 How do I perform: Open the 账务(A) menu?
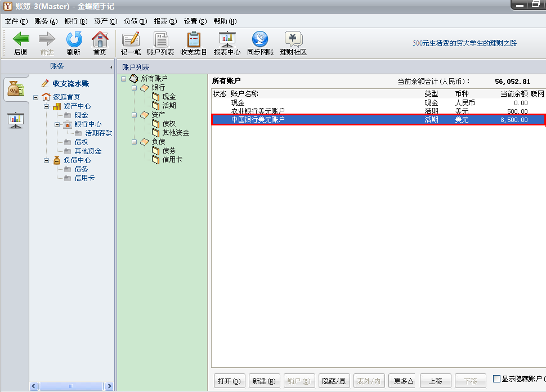tap(46, 21)
